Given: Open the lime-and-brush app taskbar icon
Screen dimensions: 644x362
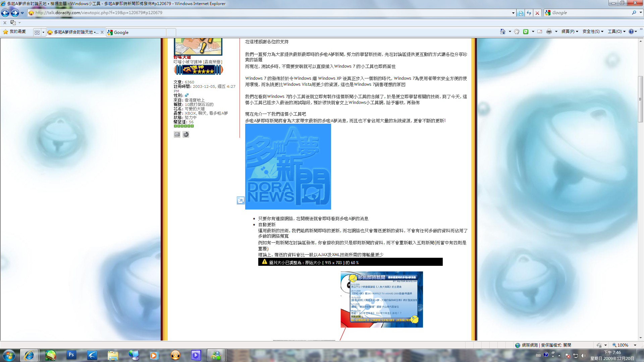Looking at the screenshot, I should click(x=51, y=355).
